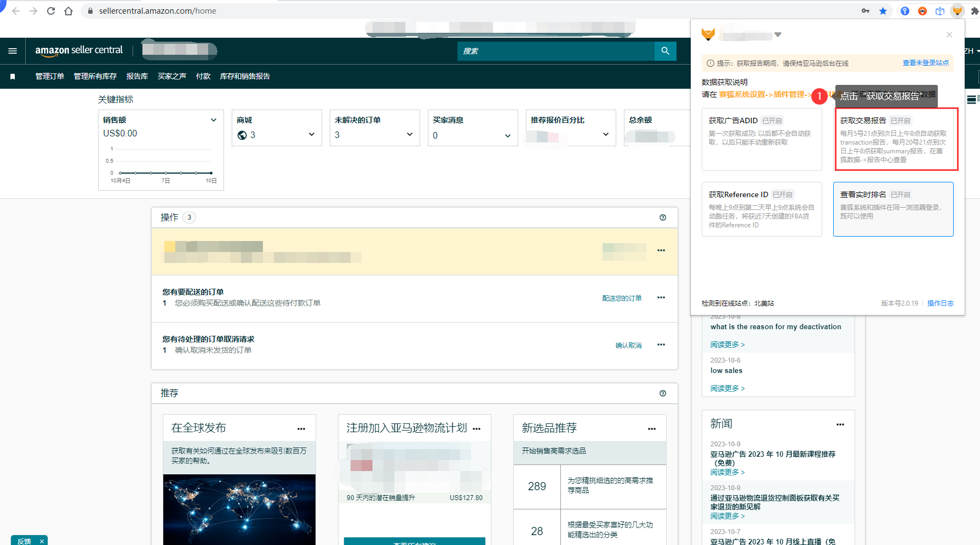This screenshot has width=980, height=545.
Task: Reload the page with browser refresh icon
Action: (51, 11)
